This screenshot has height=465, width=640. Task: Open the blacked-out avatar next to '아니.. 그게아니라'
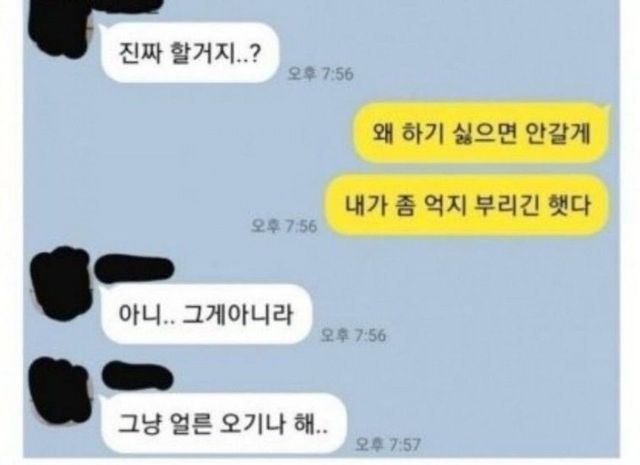(62, 284)
